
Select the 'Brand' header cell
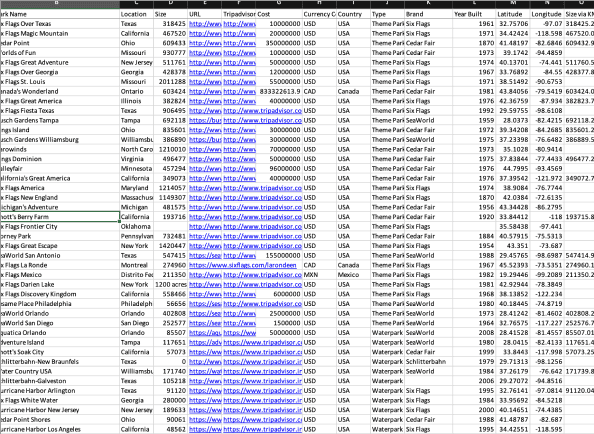tap(428, 14)
